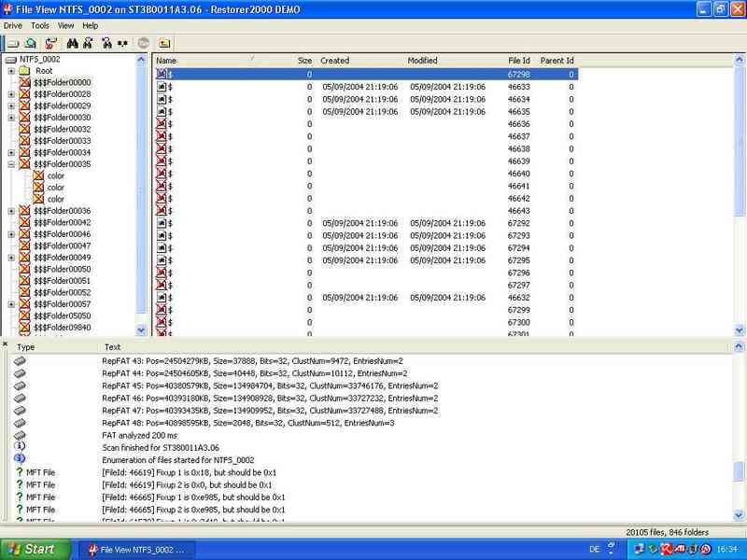The image size is (747, 560).
Task: Click the file list scroll down arrow
Action: pos(740,330)
